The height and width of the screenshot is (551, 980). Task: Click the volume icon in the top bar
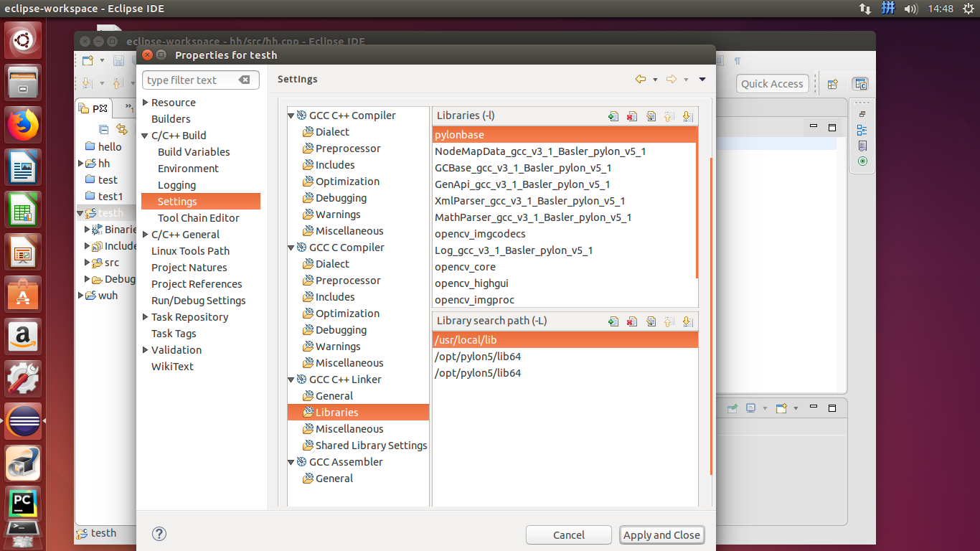[x=911, y=9]
